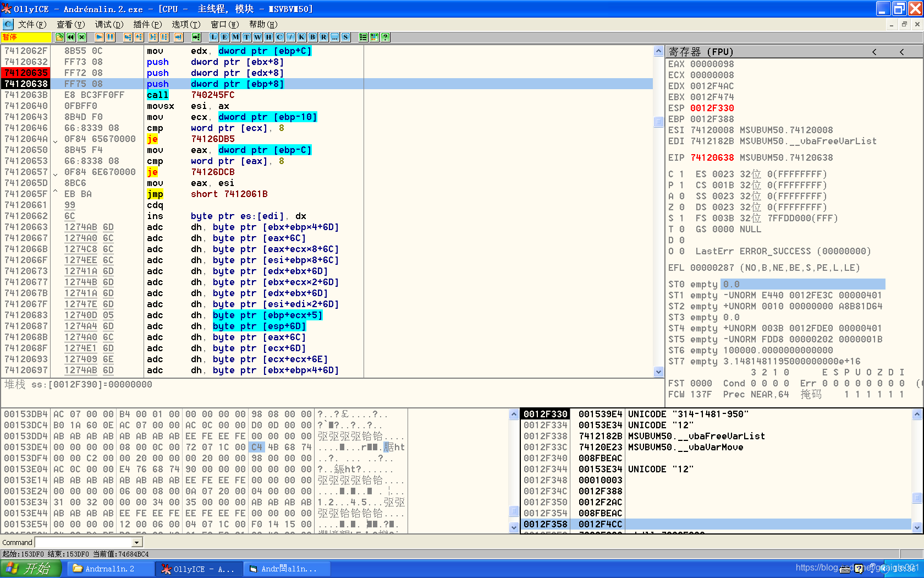The image size is (924, 578).
Task: Open the 选项(T) menu
Action: point(186,24)
